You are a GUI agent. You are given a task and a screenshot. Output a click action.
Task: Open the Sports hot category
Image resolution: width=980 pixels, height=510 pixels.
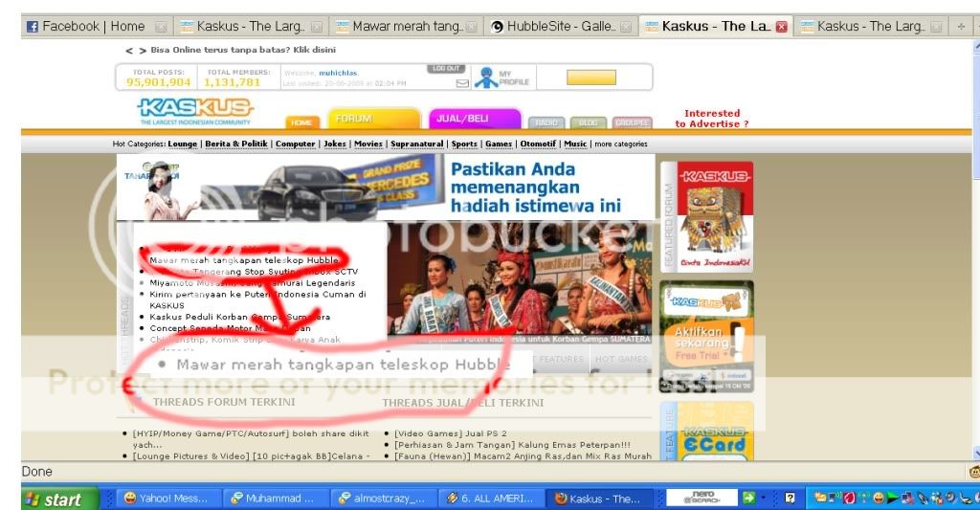(x=464, y=144)
